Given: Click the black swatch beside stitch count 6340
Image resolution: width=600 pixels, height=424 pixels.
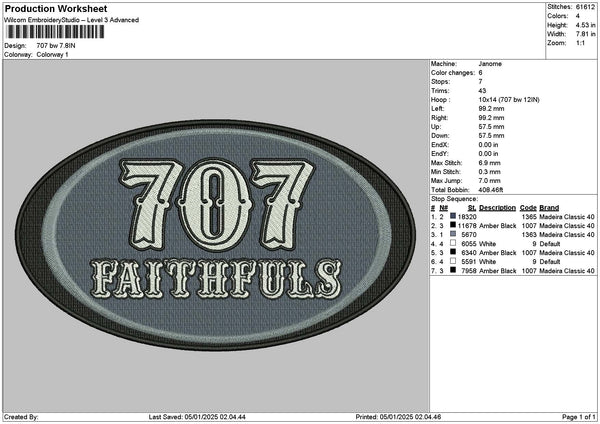Looking at the screenshot, I should pos(453,252).
